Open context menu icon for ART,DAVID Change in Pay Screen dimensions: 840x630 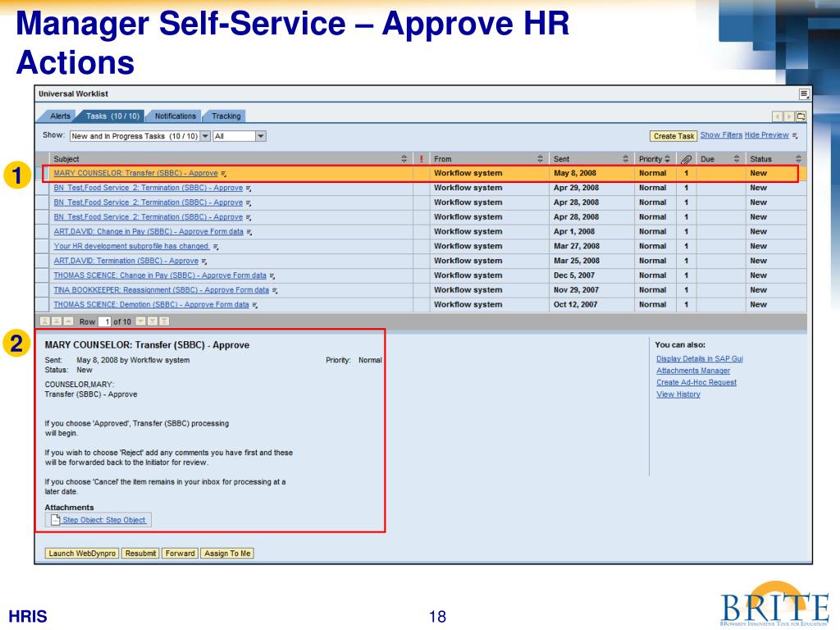tap(249, 232)
